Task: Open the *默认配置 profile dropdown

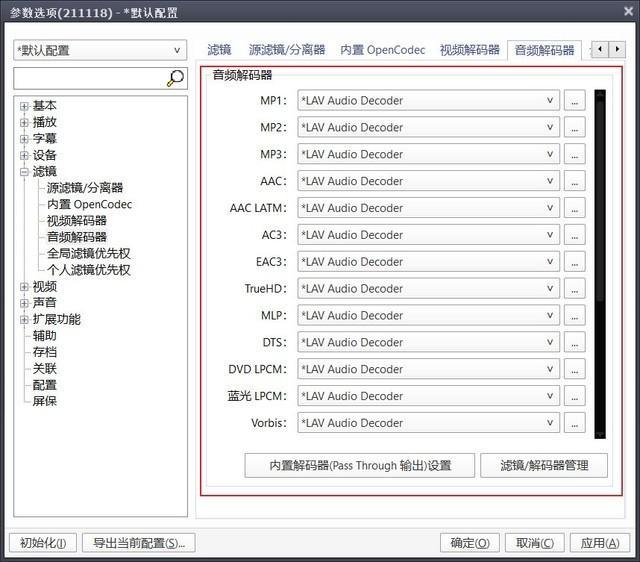Action: click(x=100, y=50)
